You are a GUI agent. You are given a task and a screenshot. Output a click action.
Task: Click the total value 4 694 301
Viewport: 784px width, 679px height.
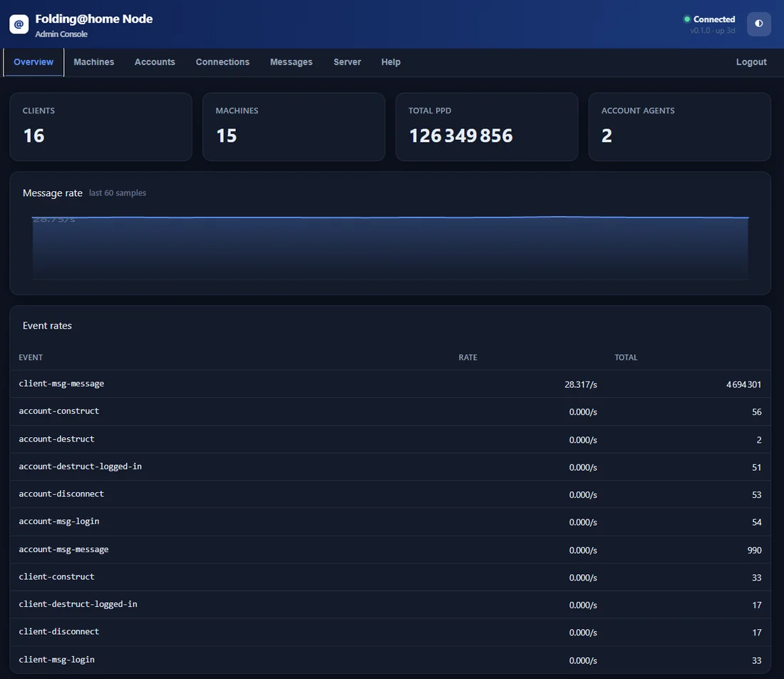coord(743,384)
